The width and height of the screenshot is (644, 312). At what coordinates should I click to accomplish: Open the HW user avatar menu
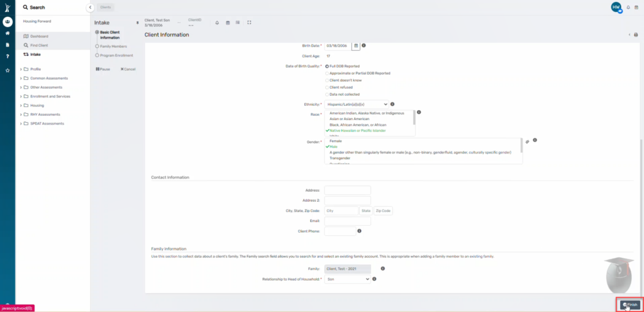pos(616,7)
